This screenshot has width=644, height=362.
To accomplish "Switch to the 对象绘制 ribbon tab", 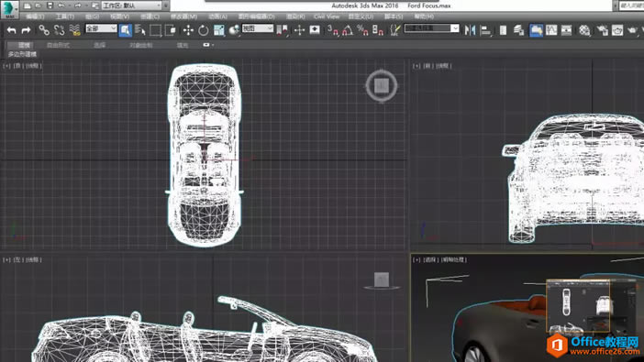I will 141,45.
